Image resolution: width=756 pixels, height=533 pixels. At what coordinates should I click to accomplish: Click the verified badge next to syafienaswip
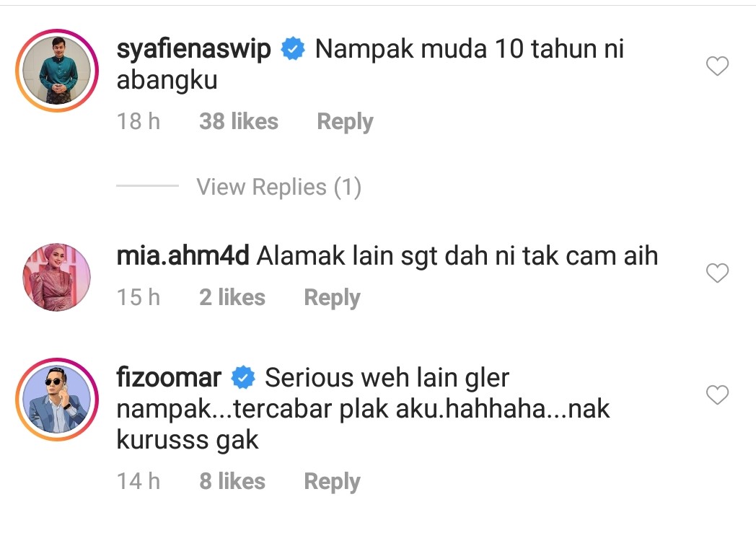[293, 49]
